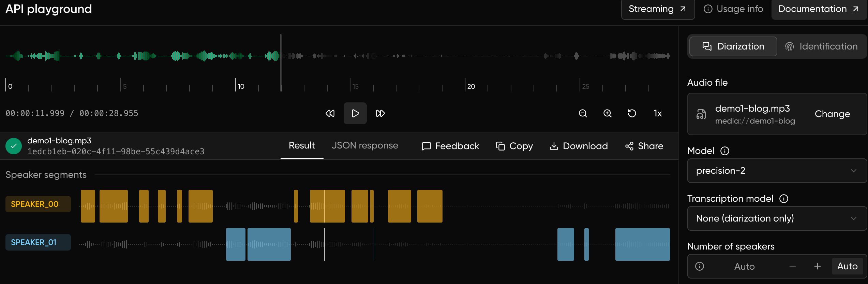Screen dimensions: 868x284
Task: Zoom in the waveform timeline
Action: tap(608, 113)
